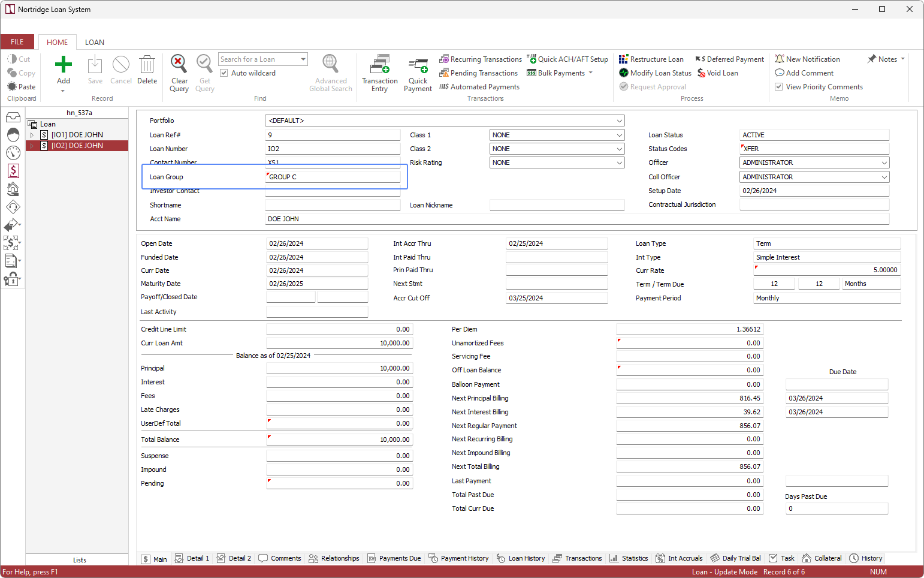This screenshot has width=924, height=578.
Task: Create a New Notification
Action: pos(807,59)
